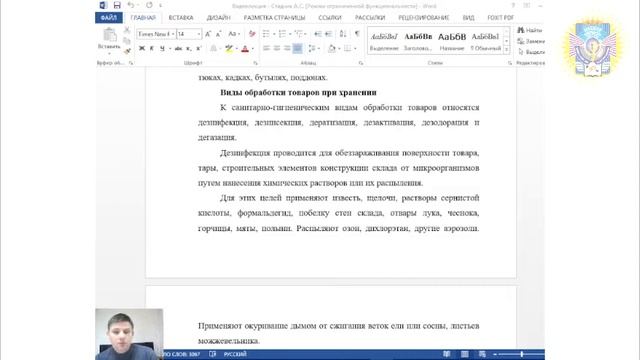Decrease indent icon in paragraph group
This screenshot has height=360, width=640.
318,34
